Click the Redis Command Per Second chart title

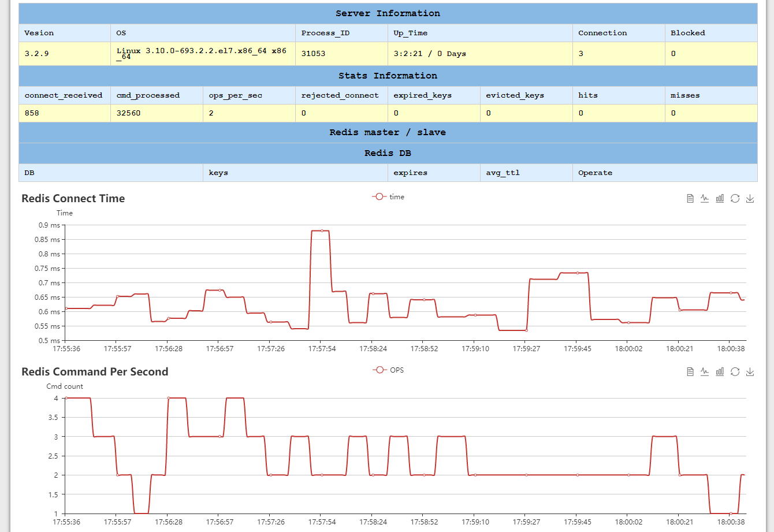(95, 372)
